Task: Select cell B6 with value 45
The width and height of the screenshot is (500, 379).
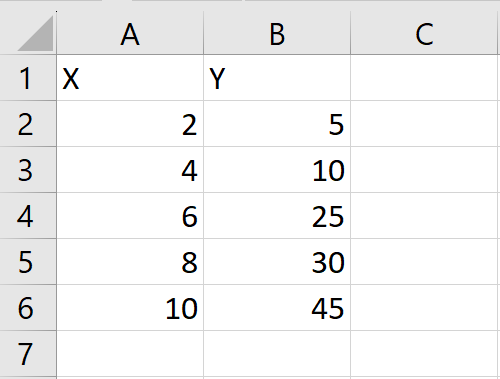Action: (277, 308)
